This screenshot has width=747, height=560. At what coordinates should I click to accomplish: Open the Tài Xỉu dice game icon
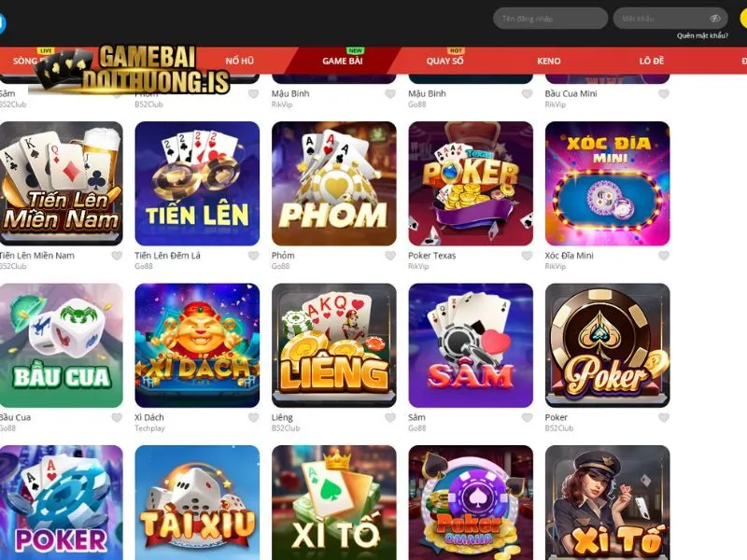pyautogui.click(x=197, y=503)
